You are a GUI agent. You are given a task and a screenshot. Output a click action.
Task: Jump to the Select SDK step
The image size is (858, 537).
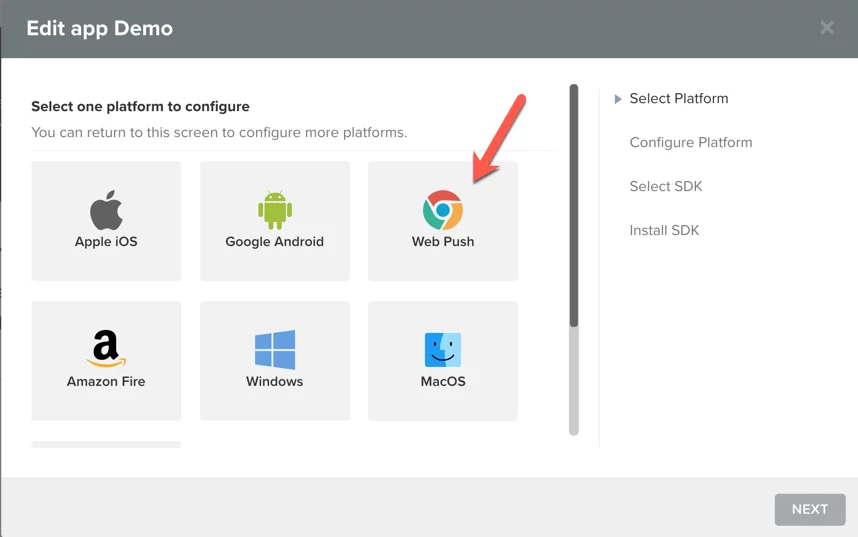tap(666, 187)
